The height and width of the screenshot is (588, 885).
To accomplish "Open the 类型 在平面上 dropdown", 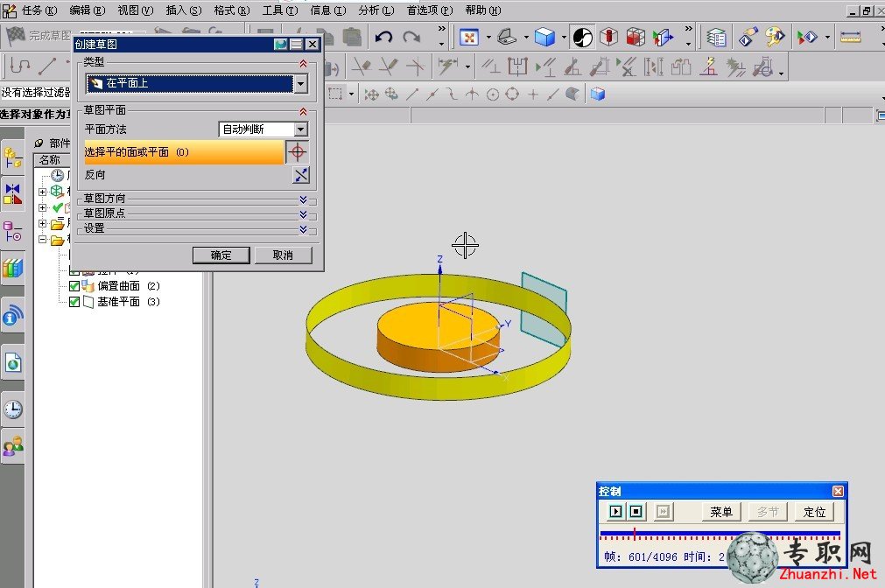I will coord(301,83).
